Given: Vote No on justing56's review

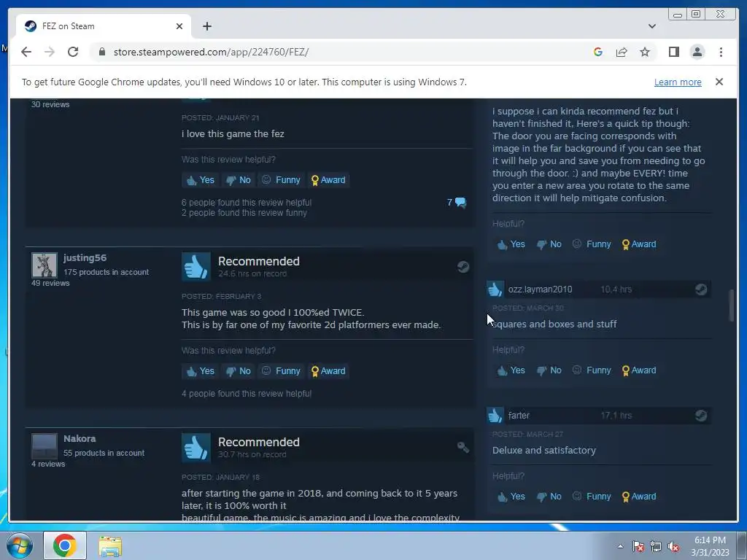Looking at the screenshot, I should (239, 371).
